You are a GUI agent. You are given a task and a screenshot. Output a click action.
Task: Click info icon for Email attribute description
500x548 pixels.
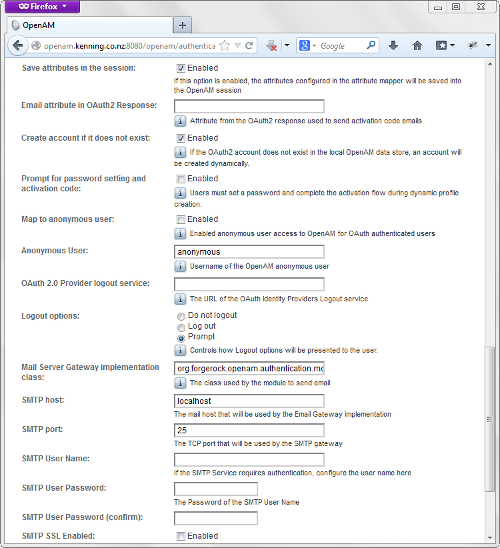[x=180, y=121]
